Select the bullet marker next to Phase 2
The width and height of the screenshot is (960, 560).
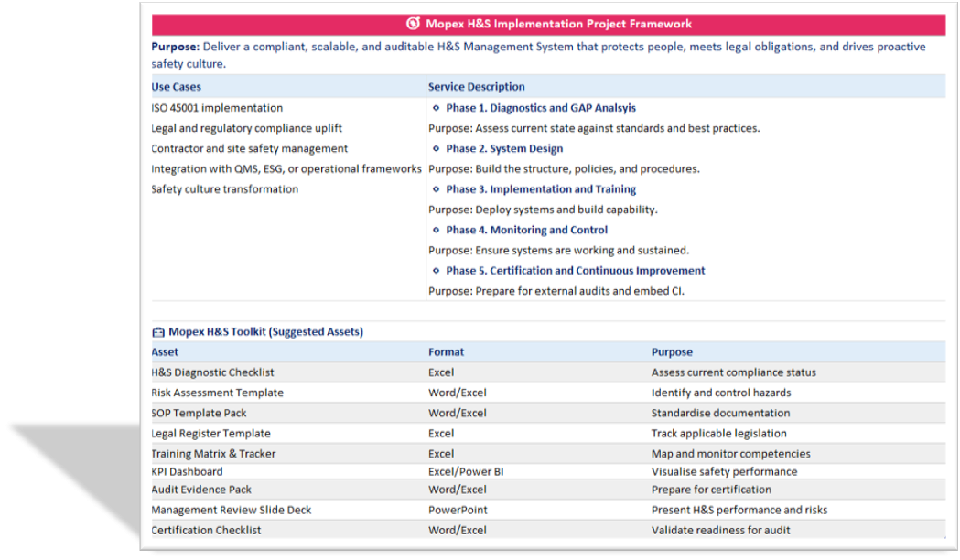(x=437, y=148)
